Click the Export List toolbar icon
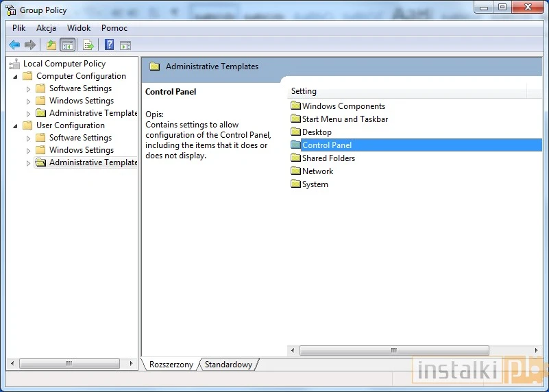This screenshot has height=392, width=549. (x=88, y=45)
